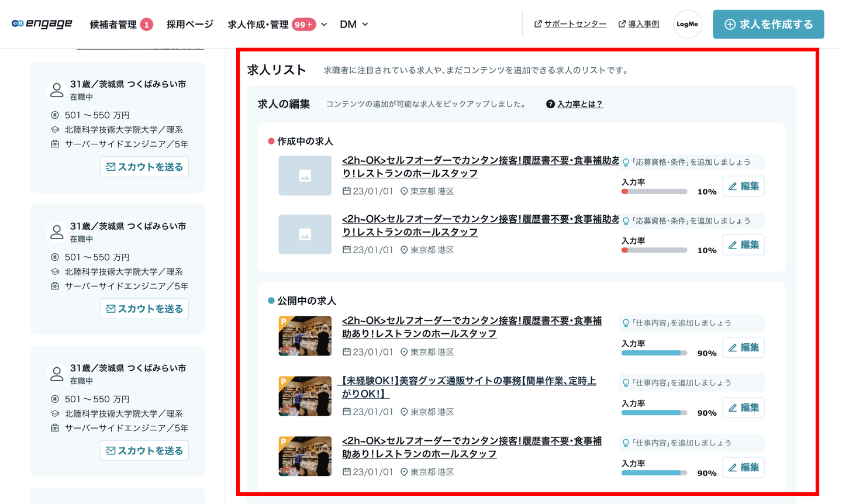Viewport: 842px width, 504px height.
Task: Click the question mark icon beside 入力率とは？
Action: pyautogui.click(x=550, y=104)
